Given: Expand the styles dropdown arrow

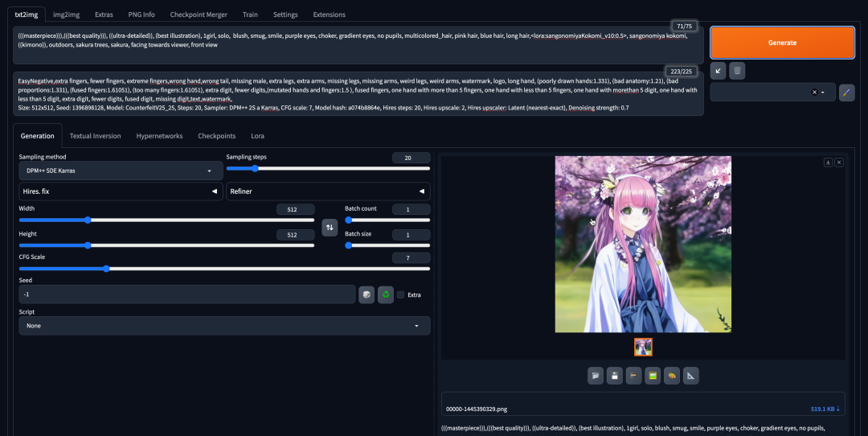Looking at the screenshot, I should tap(823, 93).
